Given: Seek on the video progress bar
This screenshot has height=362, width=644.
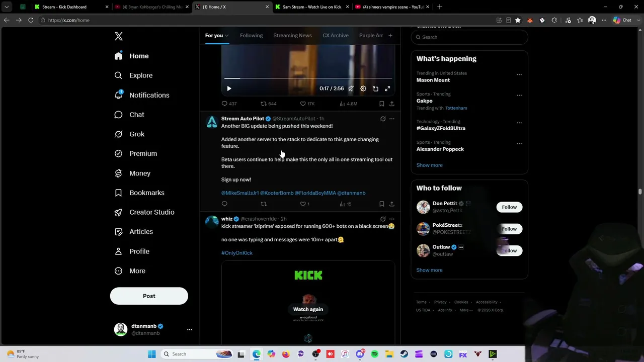Looking at the screenshot, I should tap(308, 78).
